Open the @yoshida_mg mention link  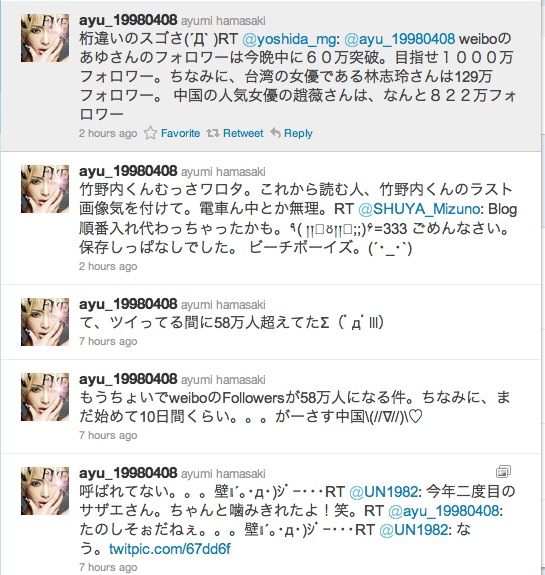click(291, 39)
